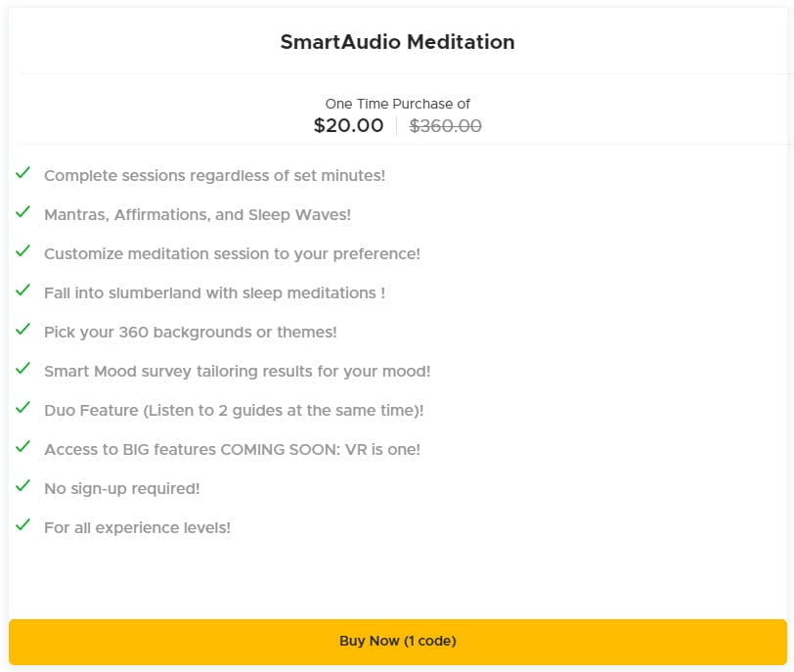
Task: Click the checkmark beside '360 backgrounds or themes'
Action: click(x=22, y=333)
